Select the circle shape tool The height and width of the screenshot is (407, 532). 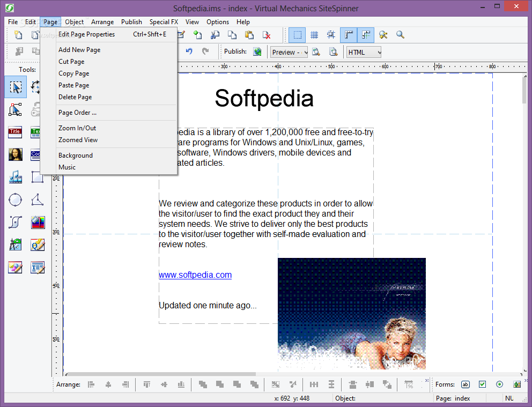(x=15, y=200)
